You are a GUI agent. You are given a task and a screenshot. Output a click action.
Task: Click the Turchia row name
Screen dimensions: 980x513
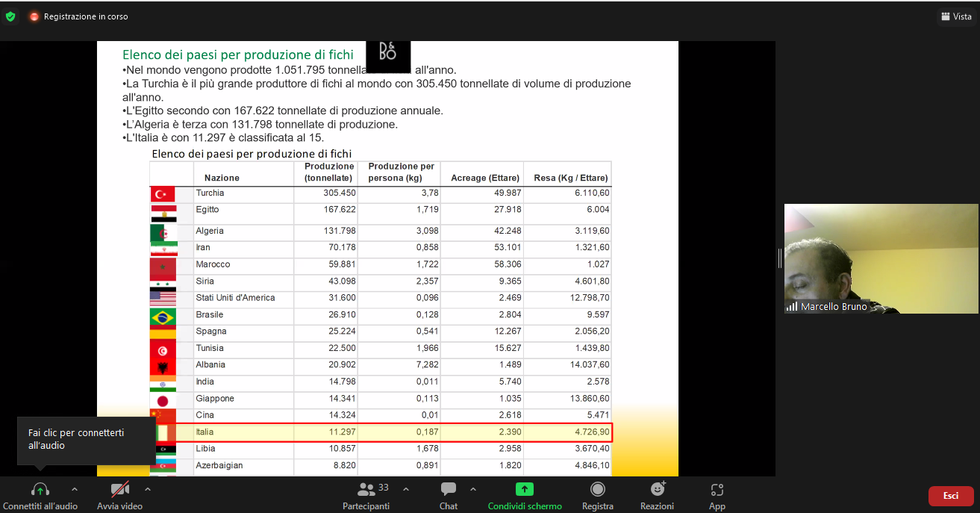click(210, 193)
